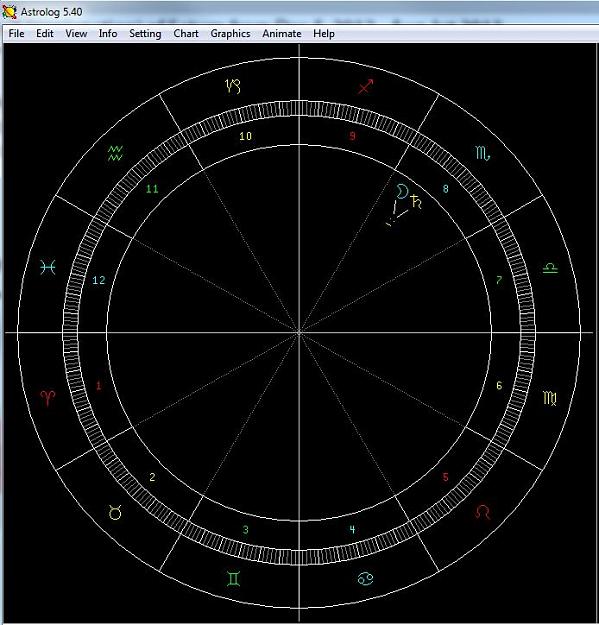Open the Animate menu
This screenshot has width=599, height=625.
[x=282, y=33]
